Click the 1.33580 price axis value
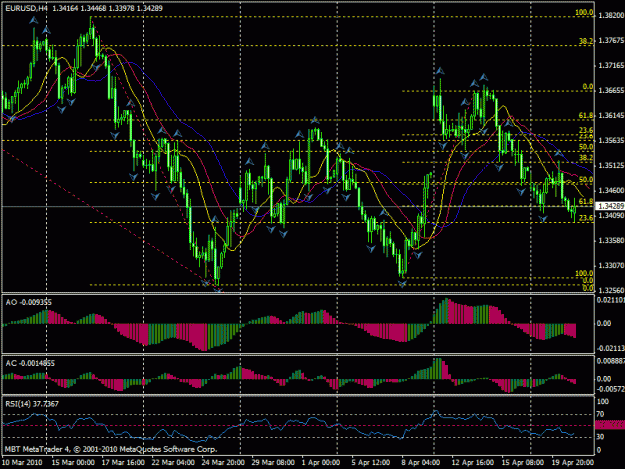Screen dimensions: 625x469 pyautogui.click(x=611, y=241)
